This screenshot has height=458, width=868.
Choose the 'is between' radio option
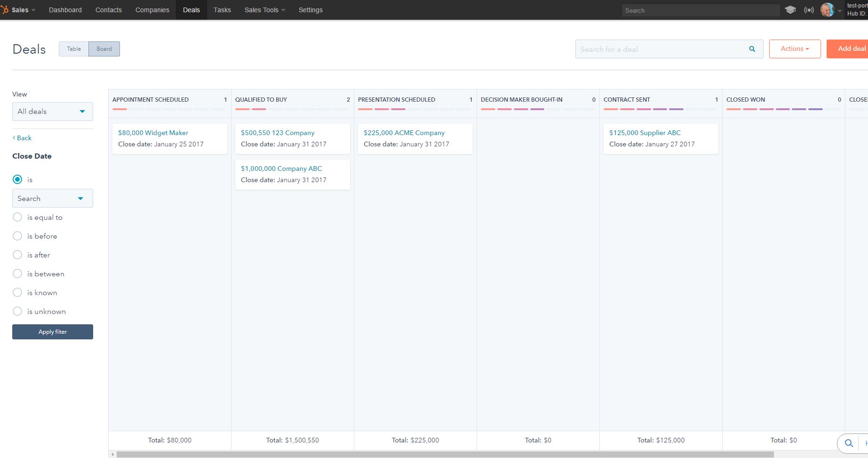[17, 273]
